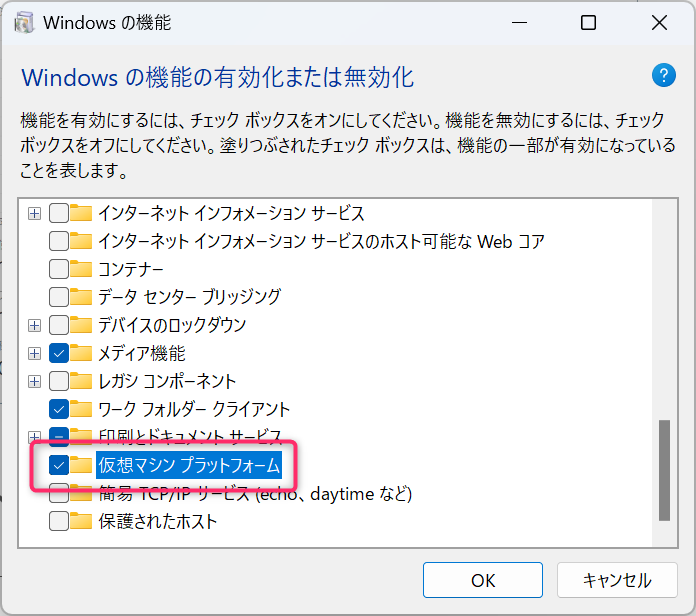Uncheck the 仮想マシン プラットフォーム checkbox
The height and width of the screenshot is (616, 696).
coord(58,465)
